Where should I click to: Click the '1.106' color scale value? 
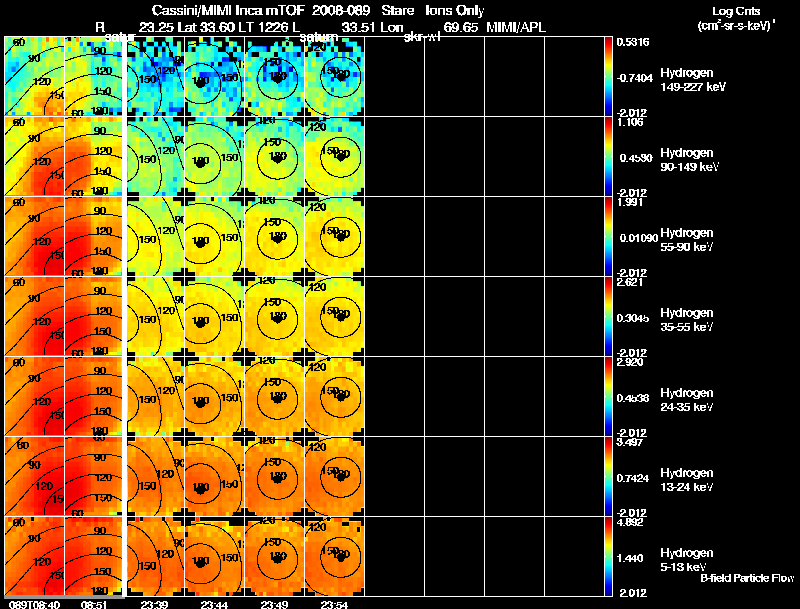(630, 122)
